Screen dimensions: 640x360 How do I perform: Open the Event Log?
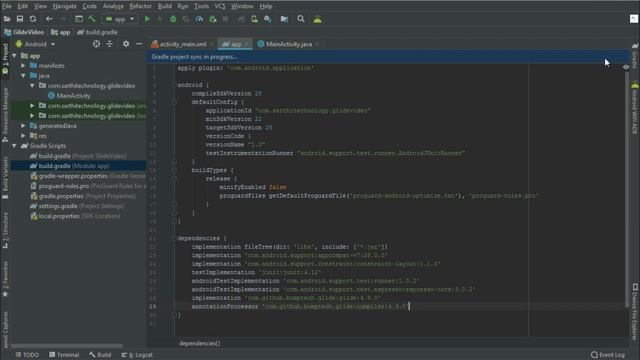[608, 355]
